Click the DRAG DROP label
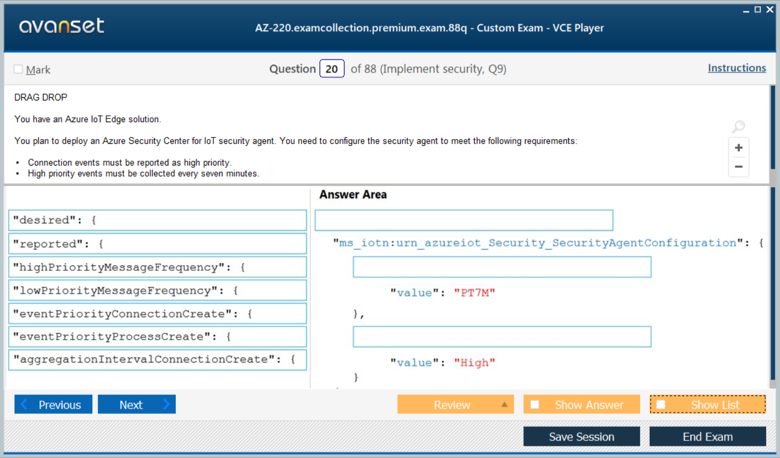780x458 pixels. pyautogui.click(x=41, y=97)
